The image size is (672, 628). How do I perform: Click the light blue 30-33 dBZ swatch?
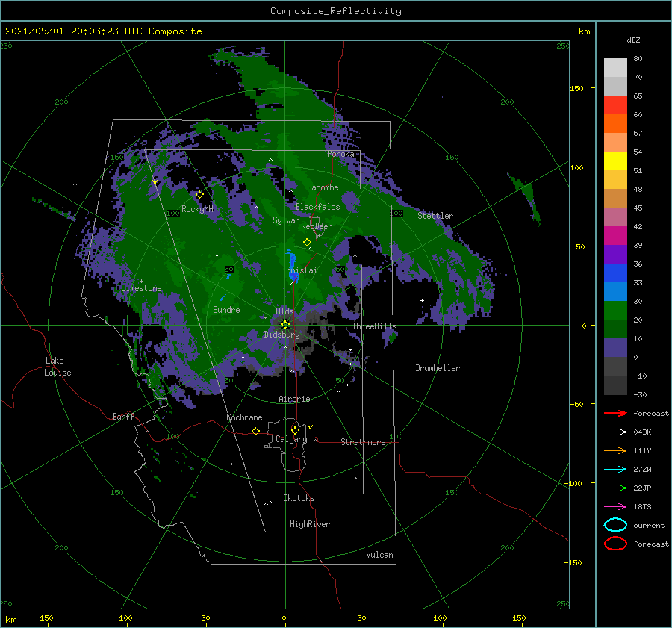click(x=615, y=291)
